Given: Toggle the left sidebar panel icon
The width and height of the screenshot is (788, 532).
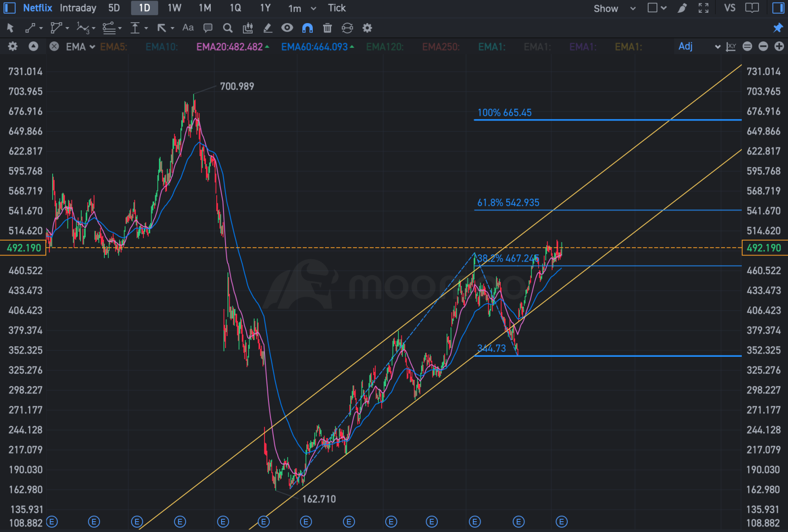Looking at the screenshot, I should [9, 8].
